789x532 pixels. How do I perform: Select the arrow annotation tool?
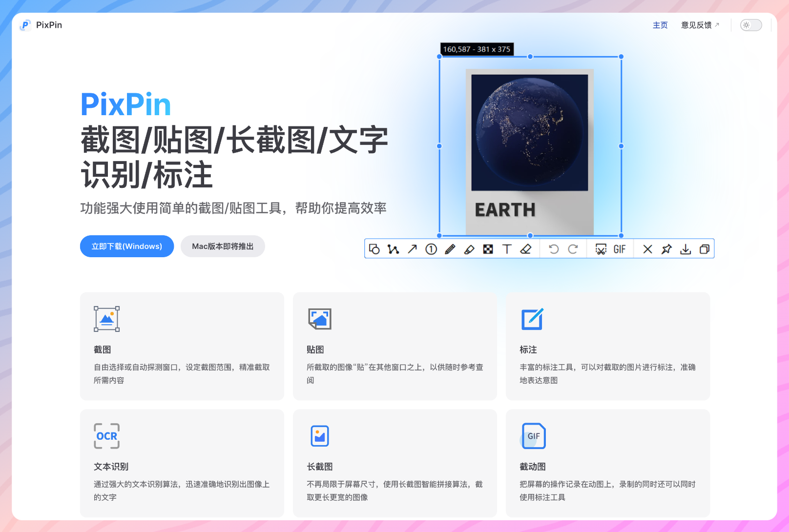(412, 249)
